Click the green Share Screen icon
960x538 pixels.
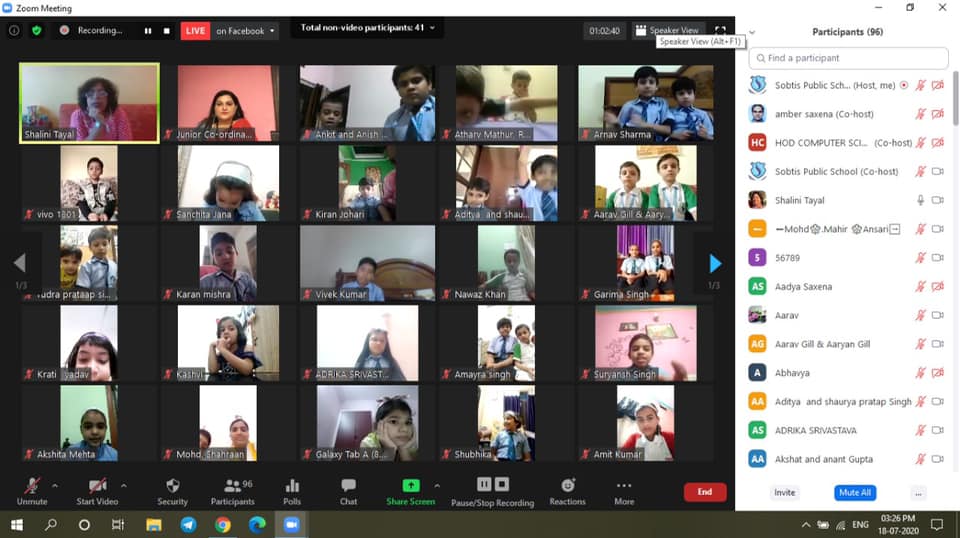pos(410,486)
